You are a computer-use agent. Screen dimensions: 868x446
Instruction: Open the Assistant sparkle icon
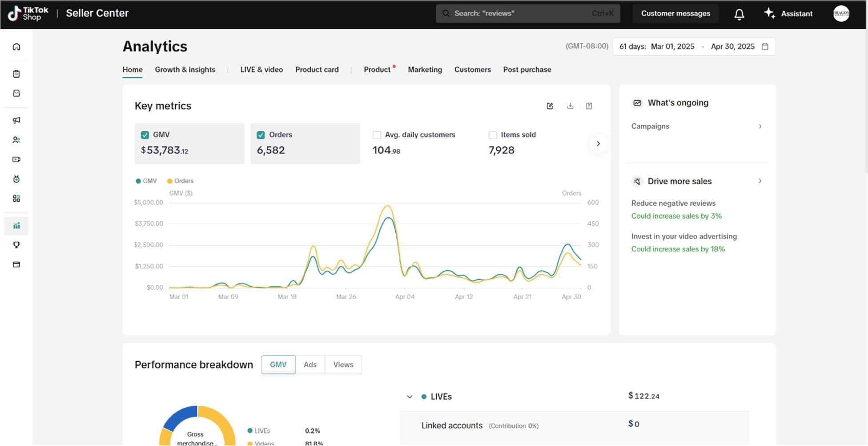(x=770, y=13)
